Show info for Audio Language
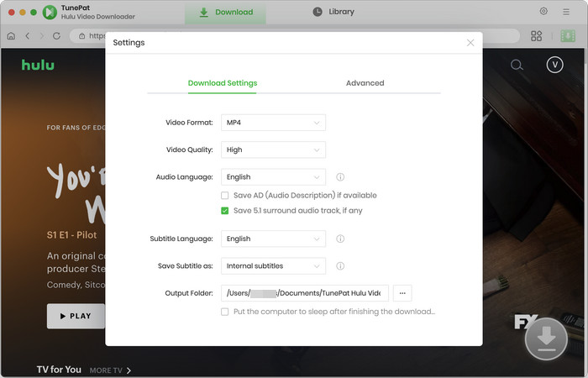 340,177
